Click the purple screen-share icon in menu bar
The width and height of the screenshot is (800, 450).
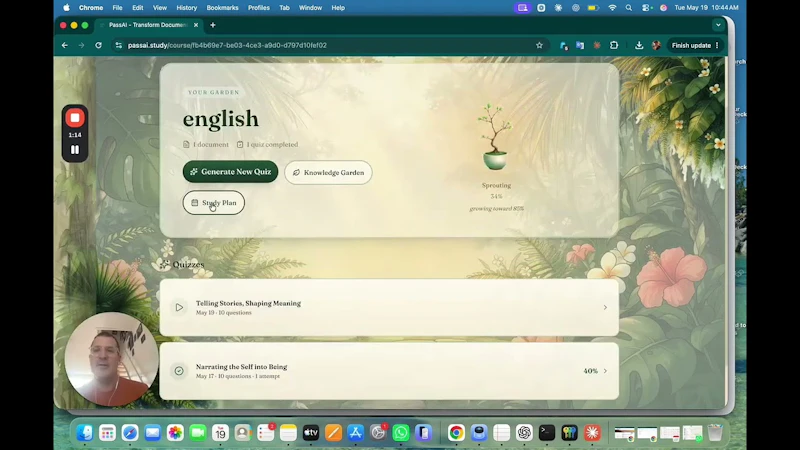522,8
